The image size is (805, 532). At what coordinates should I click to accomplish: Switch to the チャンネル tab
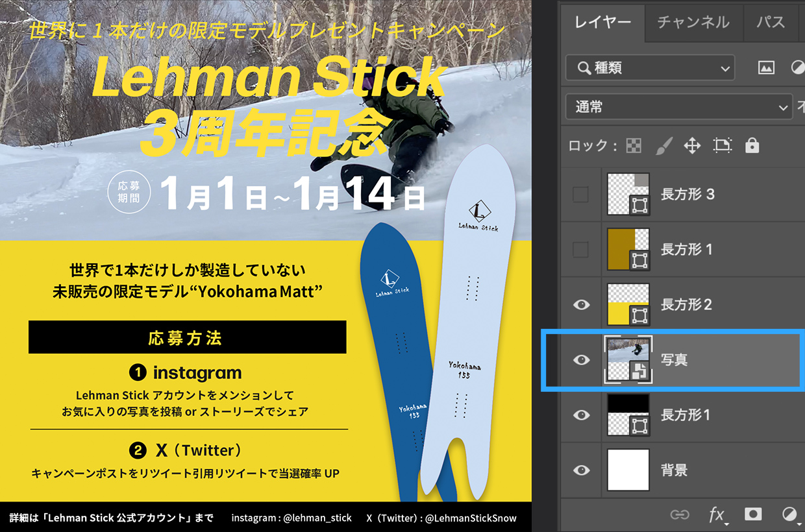[x=693, y=23]
